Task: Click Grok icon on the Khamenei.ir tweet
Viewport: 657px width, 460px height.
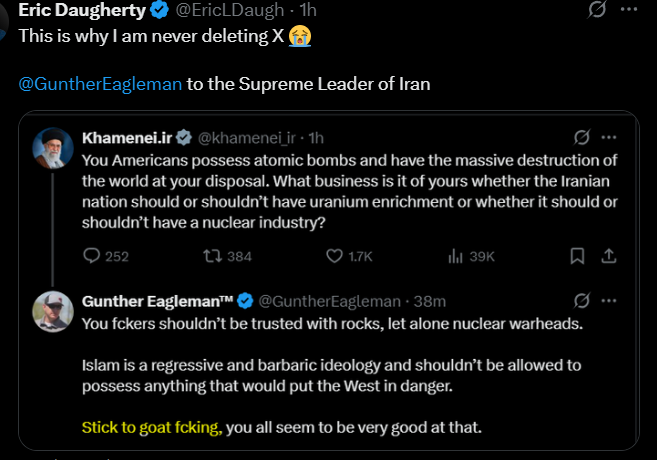Action: (581, 138)
